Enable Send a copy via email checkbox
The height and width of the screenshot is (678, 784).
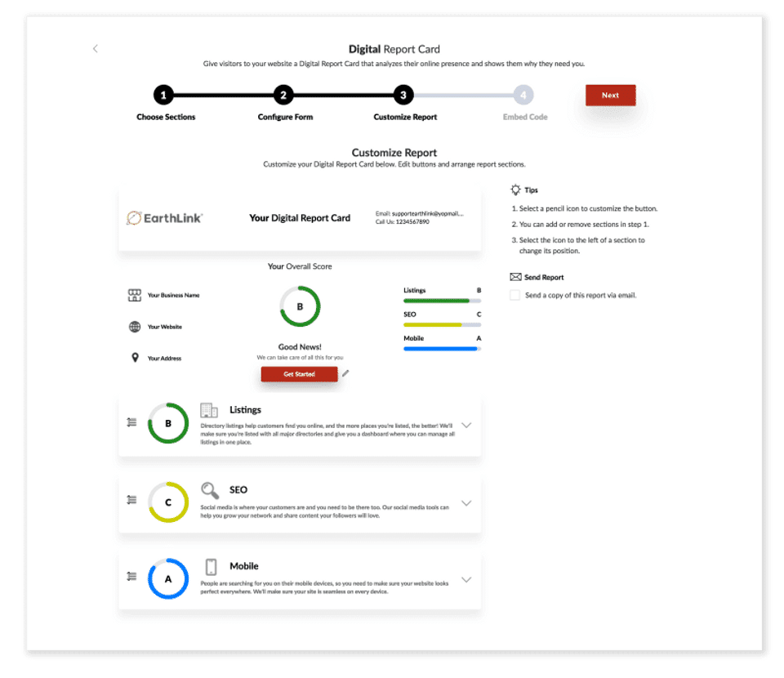click(x=514, y=295)
